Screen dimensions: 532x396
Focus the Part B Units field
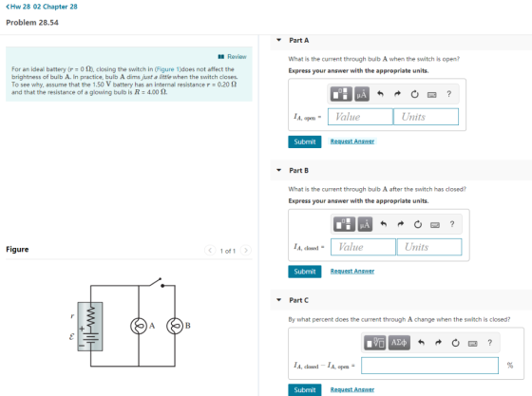(429, 247)
